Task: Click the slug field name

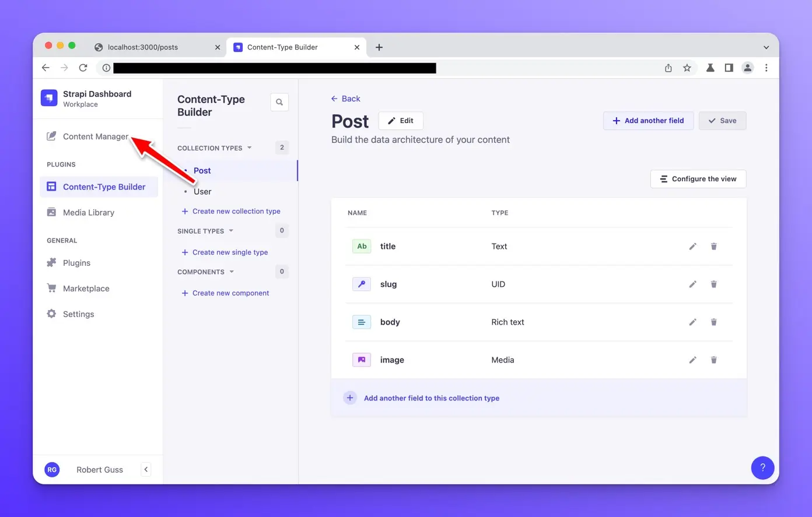Action: point(388,284)
